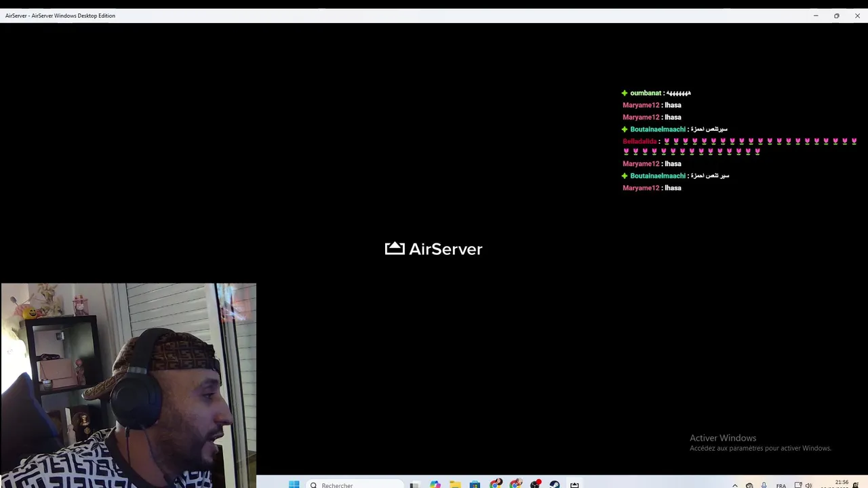Open Microsoft Store from the taskbar
The width and height of the screenshot is (868, 488).
click(475, 485)
